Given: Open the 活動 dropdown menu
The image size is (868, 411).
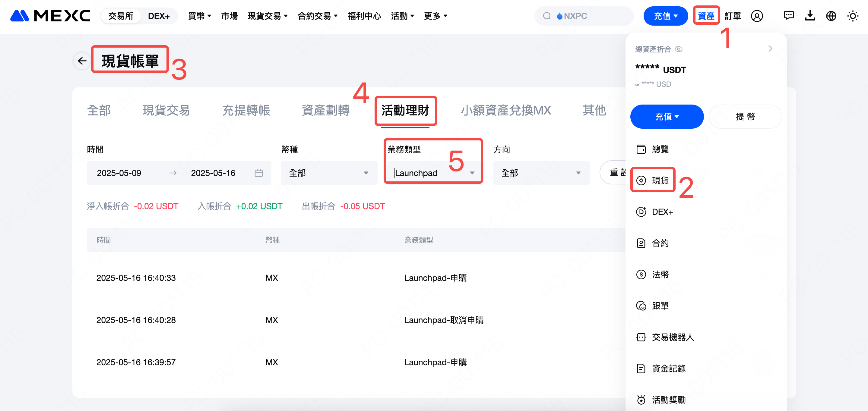Looking at the screenshot, I should pos(402,16).
